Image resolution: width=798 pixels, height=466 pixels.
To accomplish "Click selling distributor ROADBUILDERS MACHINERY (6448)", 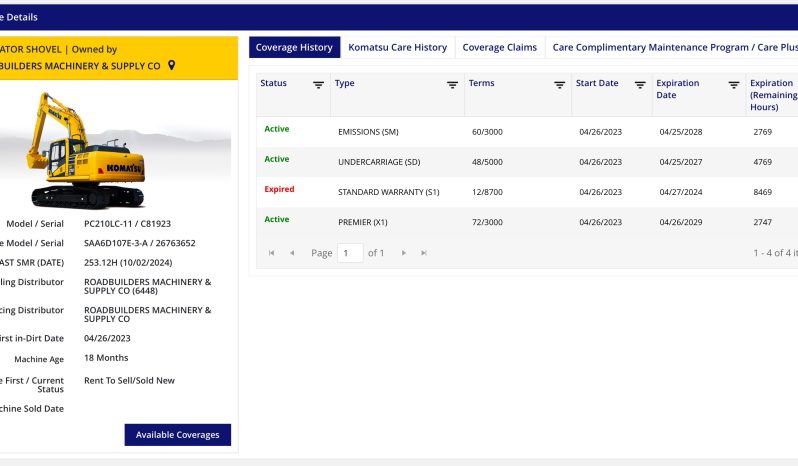I will tap(147, 286).
